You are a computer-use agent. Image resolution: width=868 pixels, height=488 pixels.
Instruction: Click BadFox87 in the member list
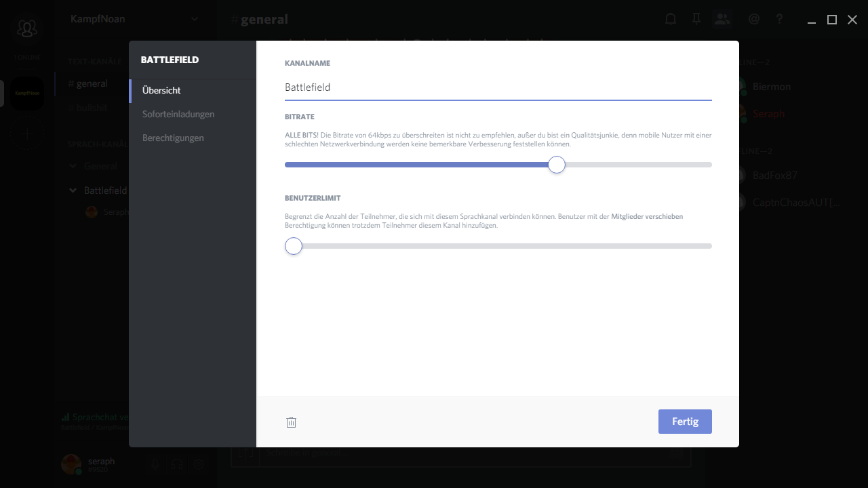click(x=775, y=175)
